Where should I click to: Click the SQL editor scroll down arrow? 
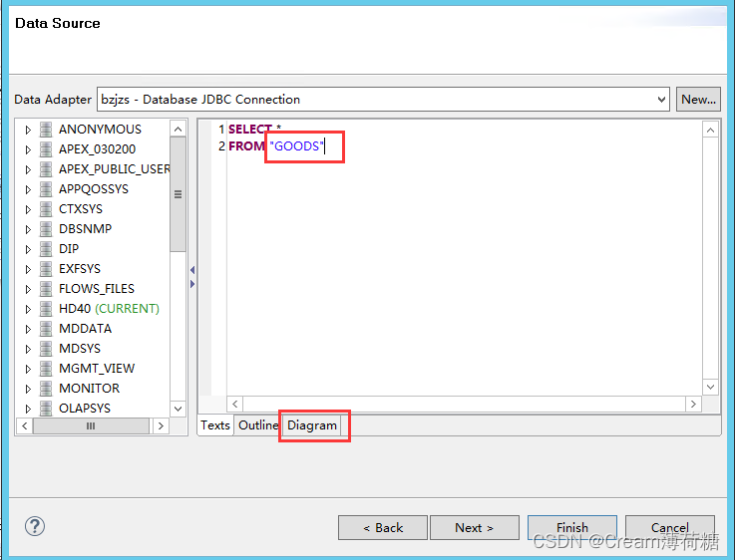pyautogui.click(x=711, y=387)
